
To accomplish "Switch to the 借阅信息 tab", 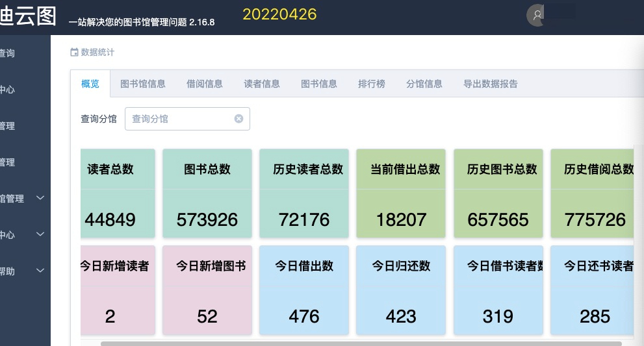I will click(x=205, y=84).
